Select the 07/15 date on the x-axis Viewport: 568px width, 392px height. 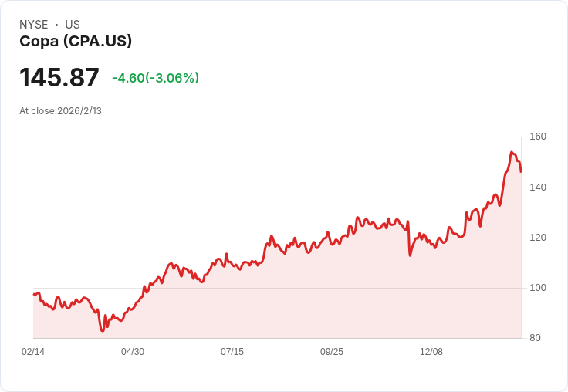(232, 352)
